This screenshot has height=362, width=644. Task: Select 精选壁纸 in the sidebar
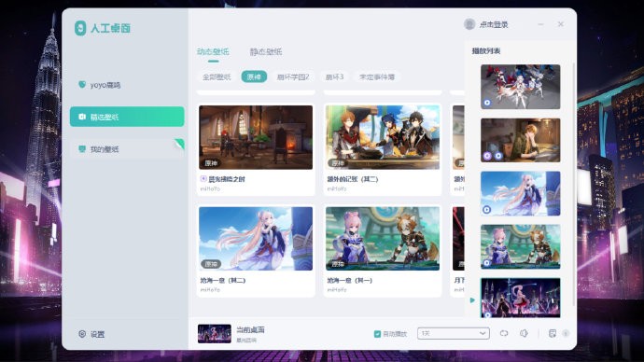click(127, 117)
